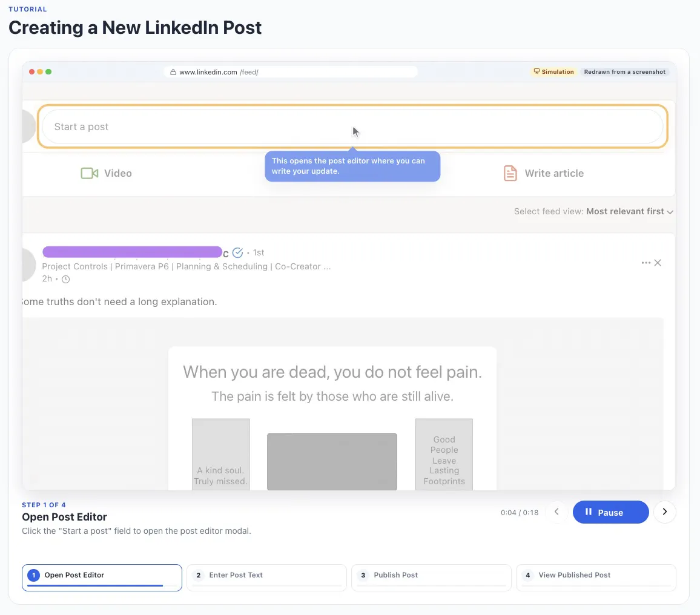Click the linkedin.com address bar

click(x=291, y=72)
